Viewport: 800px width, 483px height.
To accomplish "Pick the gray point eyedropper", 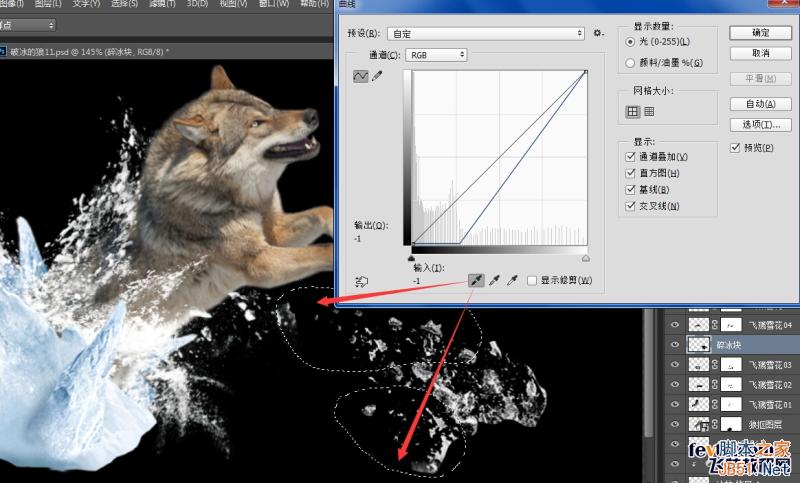I will [x=494, y=280].
